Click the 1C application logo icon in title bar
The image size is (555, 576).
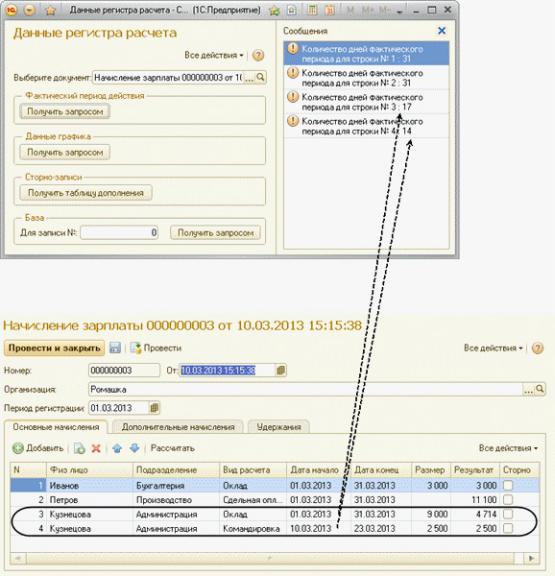click(x=11, y=10)
